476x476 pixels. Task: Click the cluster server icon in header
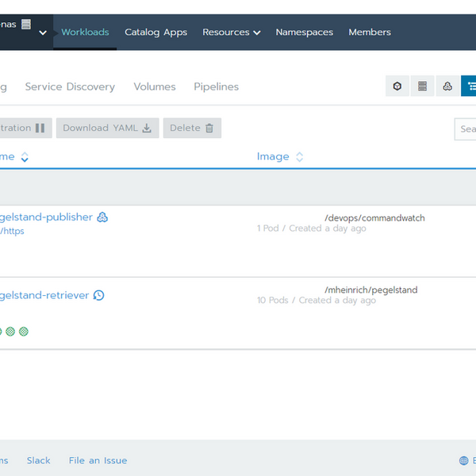(26, 24)
